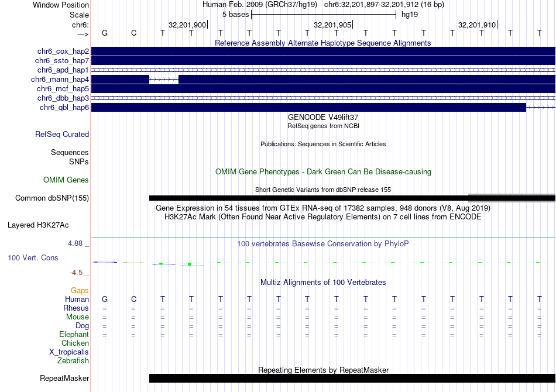Viewport: 556px width, 392px height.
Task: Click the C base in Human row
Action: [x=133, y=300]
